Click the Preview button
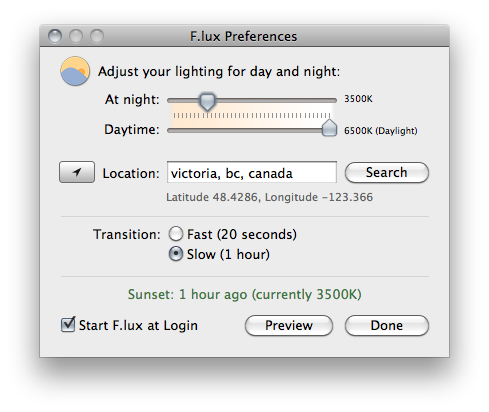 tap(289, 325)
